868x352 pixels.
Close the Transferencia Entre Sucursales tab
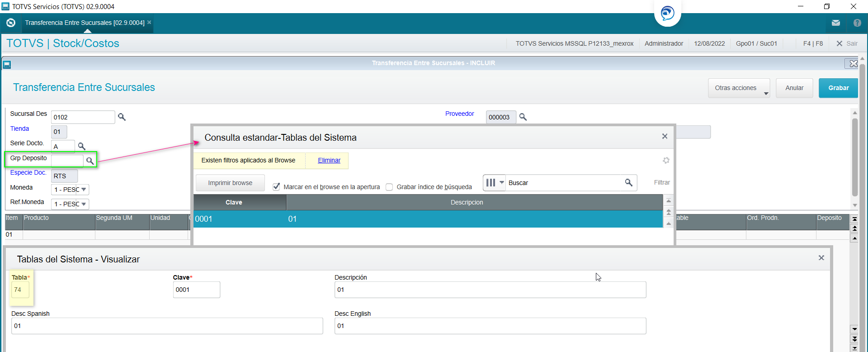coord(149,22)
